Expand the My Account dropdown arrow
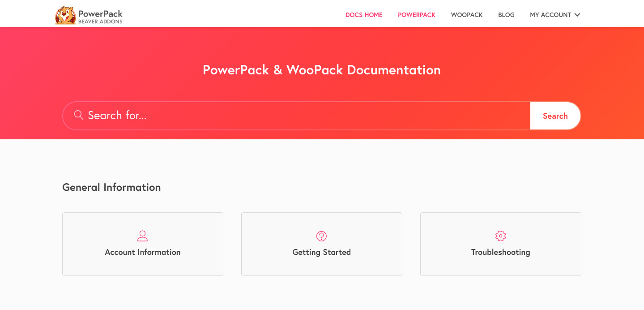The image size is (644, 310). (577, 15)
